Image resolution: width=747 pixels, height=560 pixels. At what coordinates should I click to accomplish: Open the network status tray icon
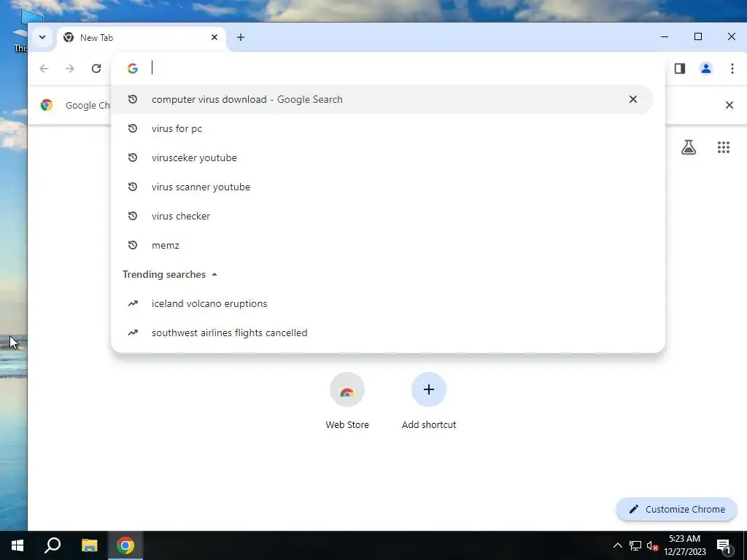[x=635, y=545]
